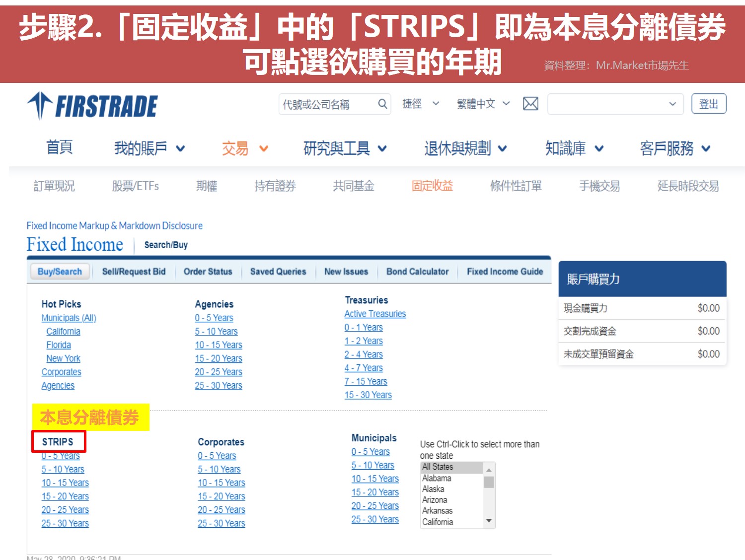The width and height of the screenshot is (745, 560).
Task: Switch to Order Status tab
Action: pos(208,272)
